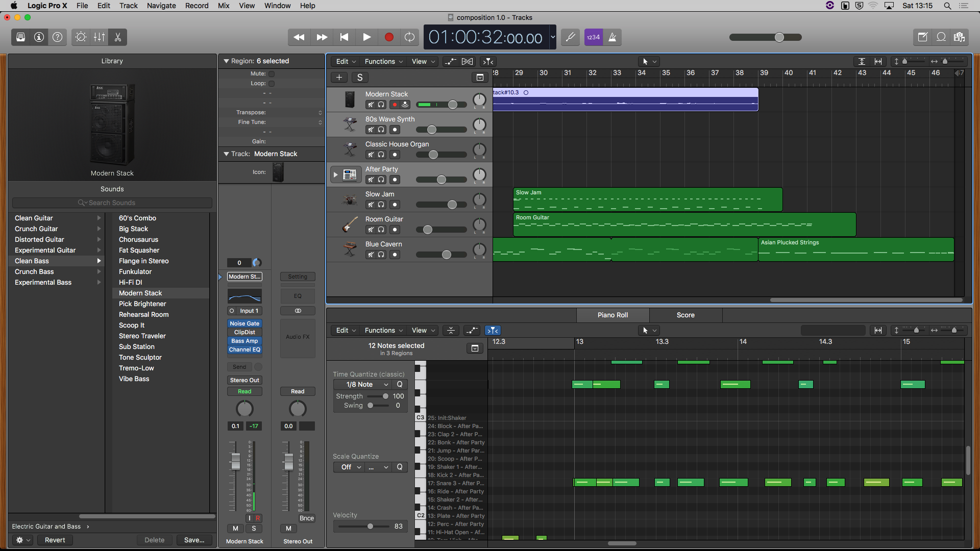The width and height of the screenshot is (980, 551).
Task: Click the Record button in transport
Action: pyautogui.click(x=388, y=37)
